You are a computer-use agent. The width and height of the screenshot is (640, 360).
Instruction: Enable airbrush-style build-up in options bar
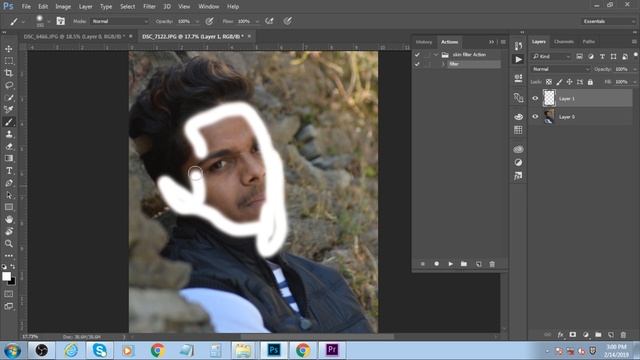pyautogui.click(x=269, y=21)
